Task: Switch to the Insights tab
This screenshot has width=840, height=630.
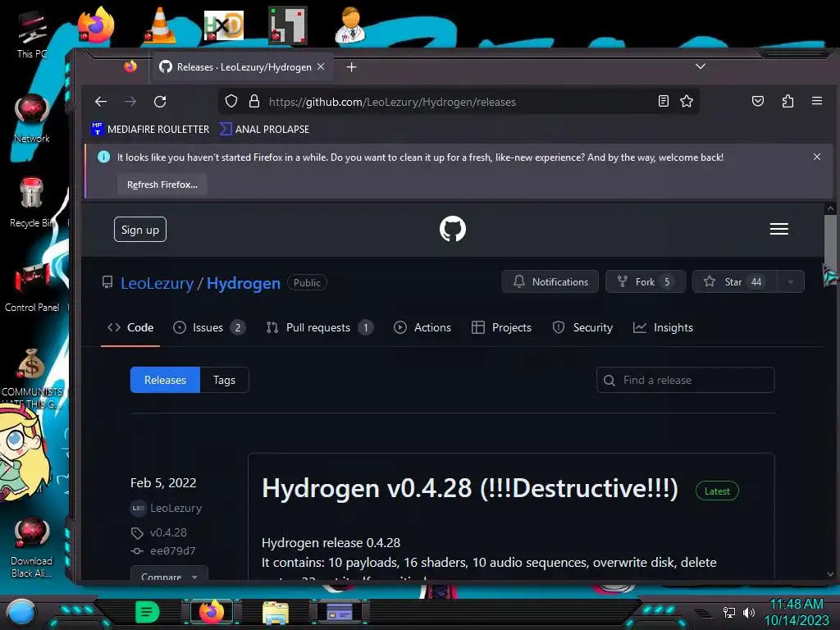Action: pos(663,328)
